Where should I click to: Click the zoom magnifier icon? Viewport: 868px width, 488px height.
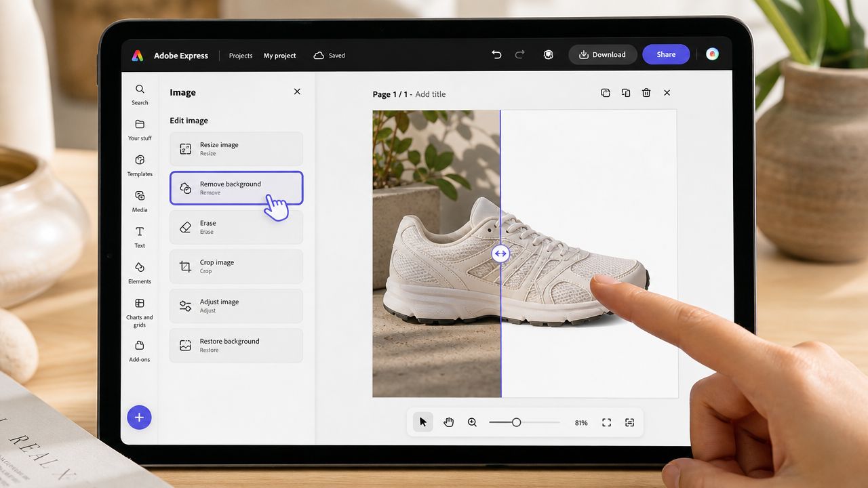click(472, 422)
